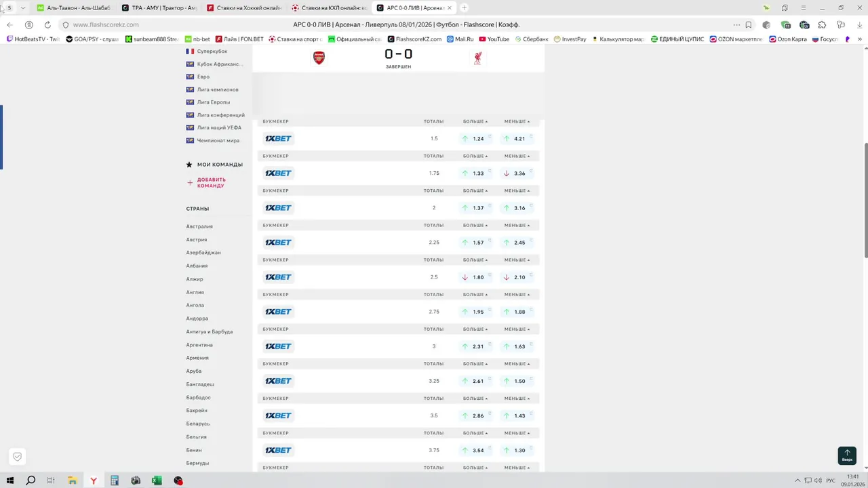Open the 'Лига чемпионов' league link
This screenshot has width=868, height=488.
point(218,89)
